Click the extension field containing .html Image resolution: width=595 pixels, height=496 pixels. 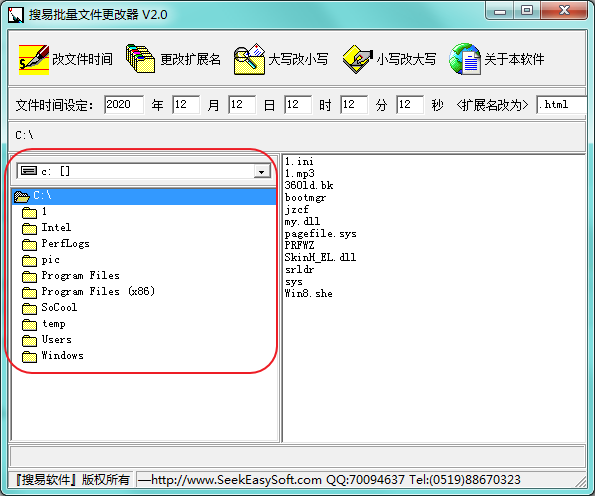click(x=562, y=104)
